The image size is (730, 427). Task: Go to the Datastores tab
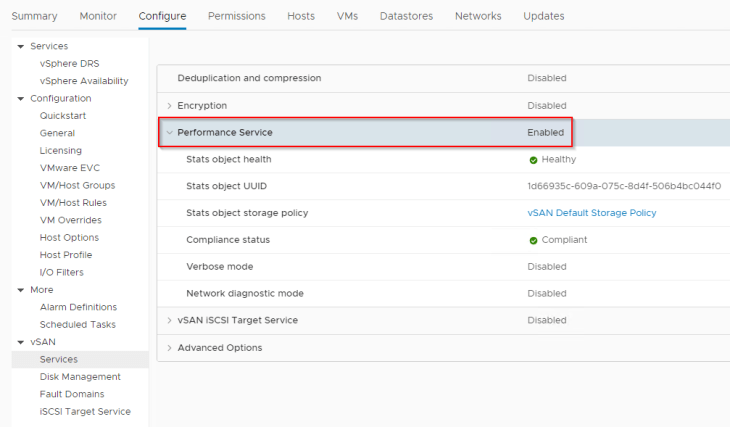(x=405, y=16)
